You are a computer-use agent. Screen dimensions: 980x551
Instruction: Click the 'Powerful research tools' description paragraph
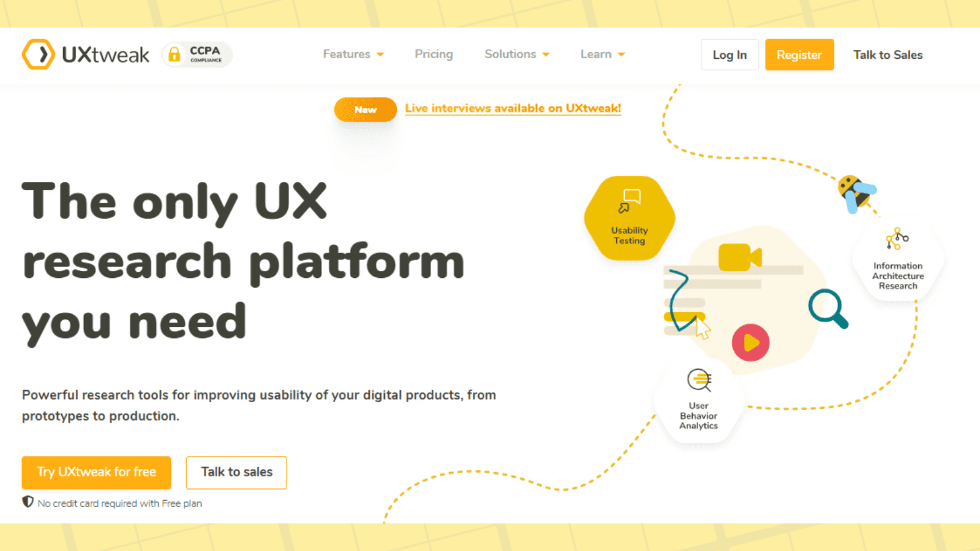pos(259,405)
